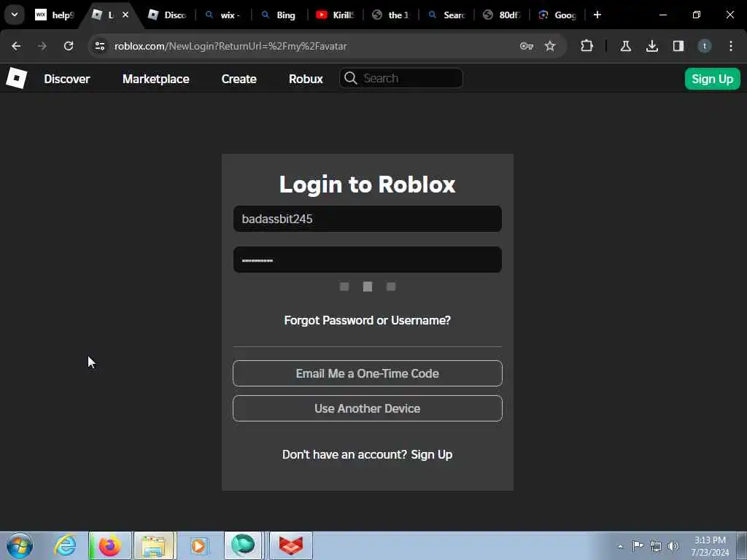Open Windows Start button
Screen dimensions: 747x560
(20, 545)
